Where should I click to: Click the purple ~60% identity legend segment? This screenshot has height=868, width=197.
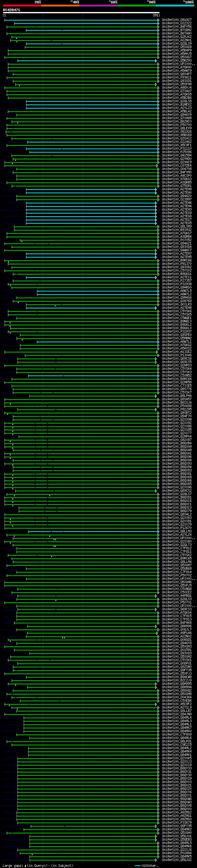pyautogui.click(x=98, y=6)
